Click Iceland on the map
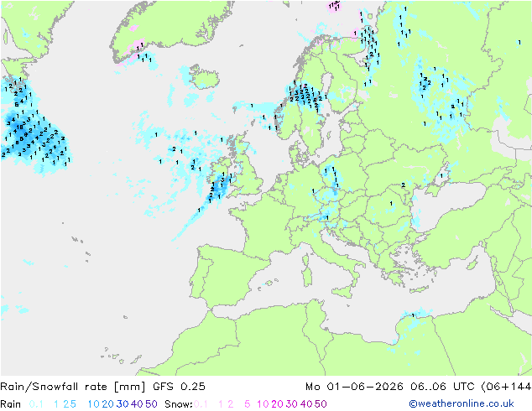Image resolution: width=532 pixels, height=411 pixels. 205,76
